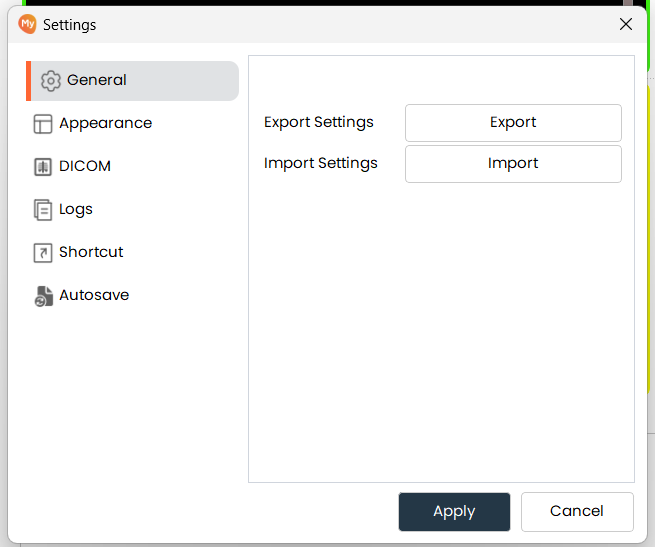Apply the settings changes

454,511
